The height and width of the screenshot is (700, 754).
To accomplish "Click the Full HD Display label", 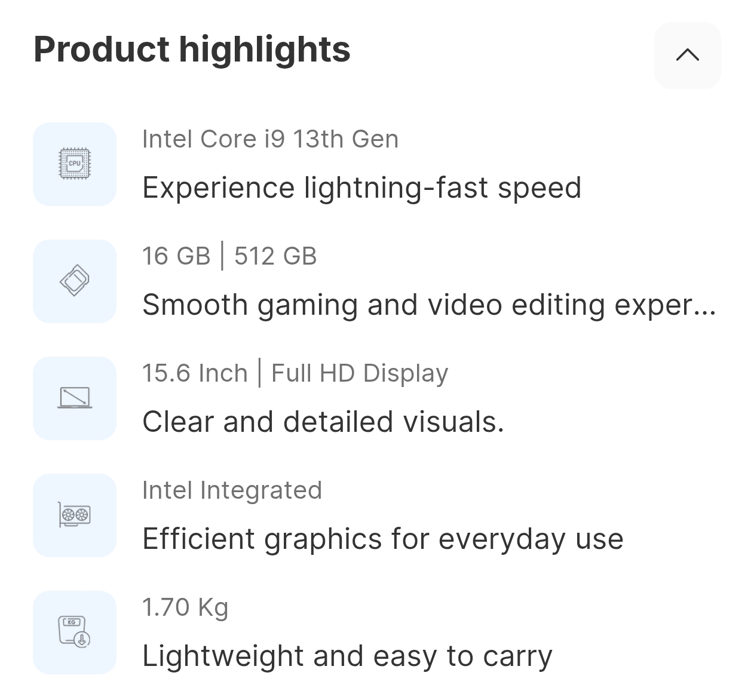I will [359, 373].
